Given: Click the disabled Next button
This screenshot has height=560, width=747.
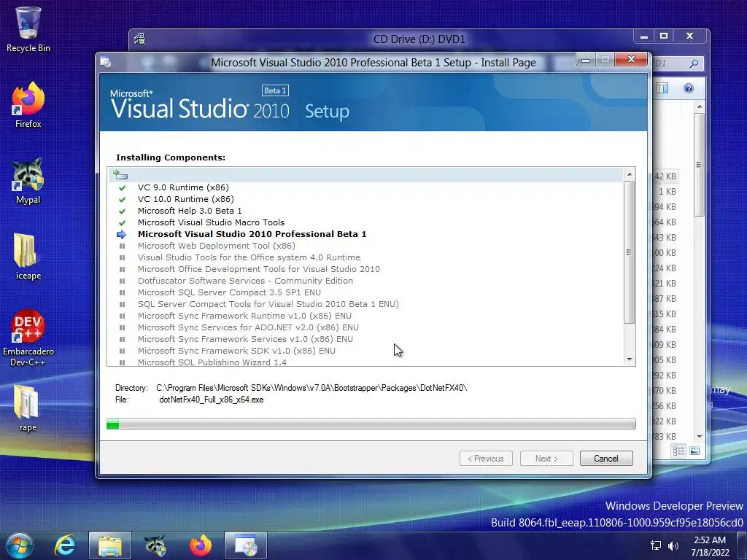Looking at the screenshot, I should coord(546,459).
